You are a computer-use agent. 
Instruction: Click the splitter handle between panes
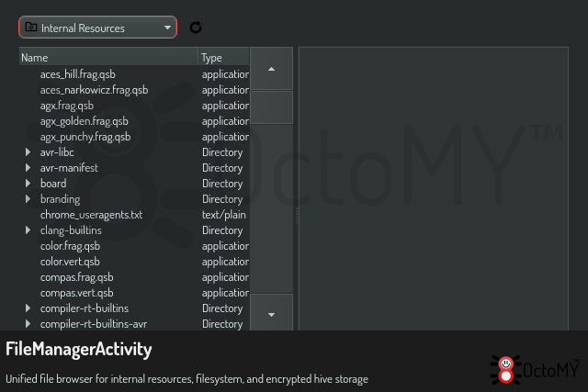point(297,216)
